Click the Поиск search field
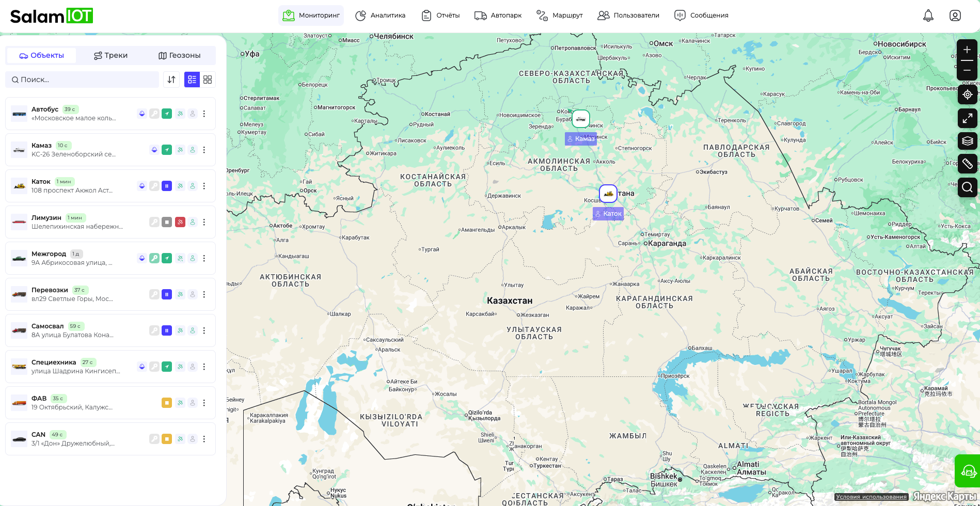The height and width of the screenshot is (506, 980). pyautogui.click(x=83, y=80)
